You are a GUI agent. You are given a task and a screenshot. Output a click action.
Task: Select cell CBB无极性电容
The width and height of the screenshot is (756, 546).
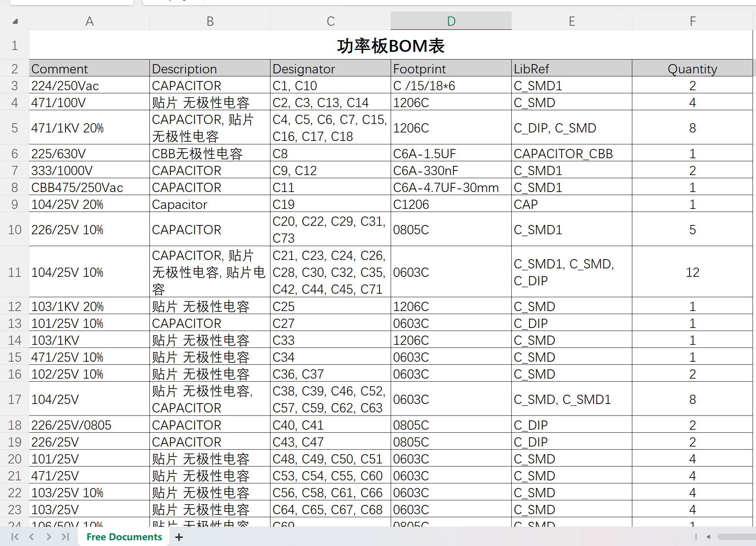[x=210, y=153]
